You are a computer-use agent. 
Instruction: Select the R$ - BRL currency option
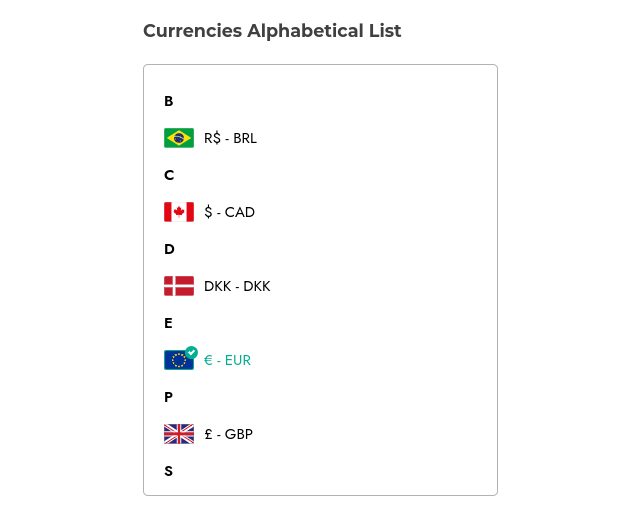tap(230, 138)
